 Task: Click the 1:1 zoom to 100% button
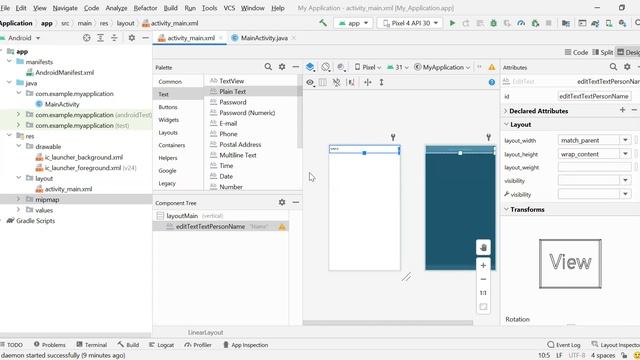(483, 293)
